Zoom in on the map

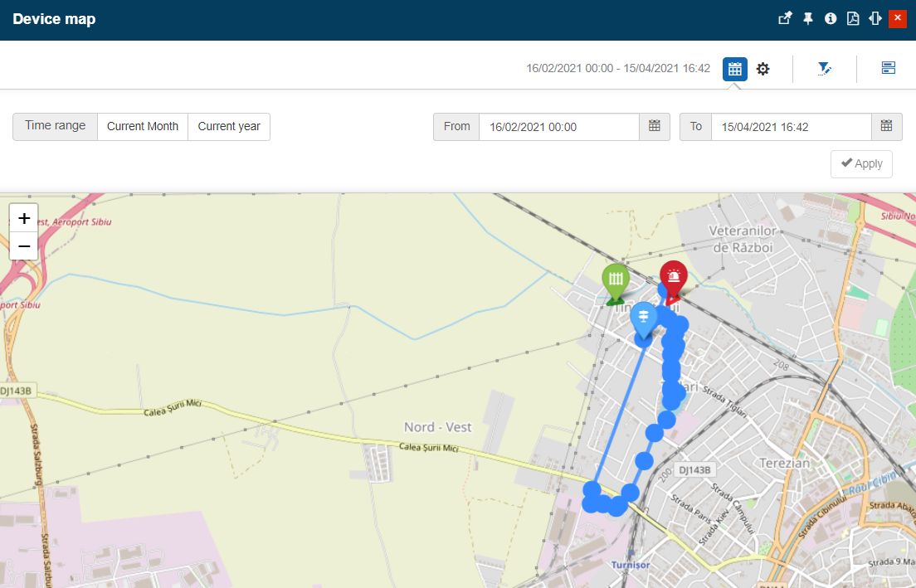coord(24,218)
